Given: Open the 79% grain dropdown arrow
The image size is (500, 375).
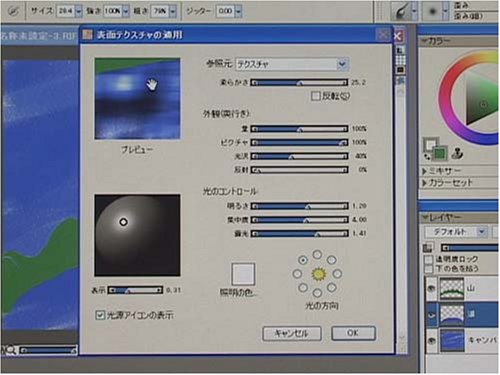Looking at the screenshot, I should (173, 12).
